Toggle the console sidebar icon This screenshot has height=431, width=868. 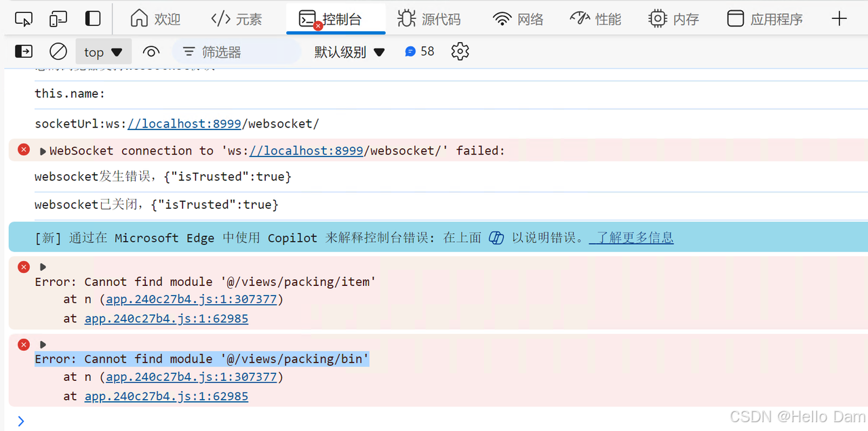(x=24, y=52)
